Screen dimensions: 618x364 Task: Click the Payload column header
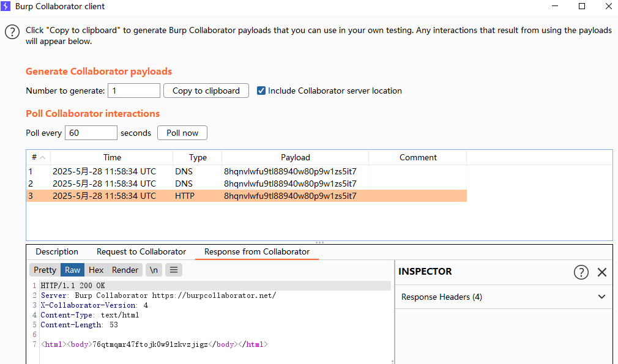295,157
